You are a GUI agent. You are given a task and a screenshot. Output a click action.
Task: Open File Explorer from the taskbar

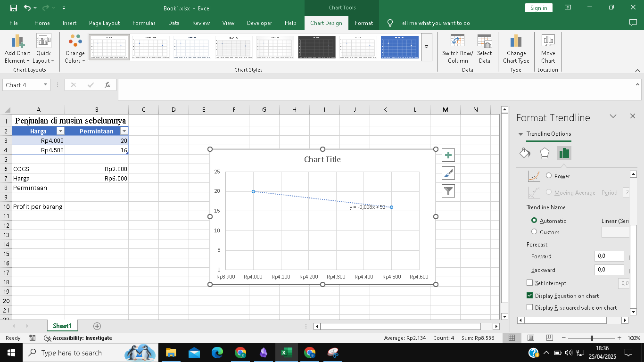(171, 353)
